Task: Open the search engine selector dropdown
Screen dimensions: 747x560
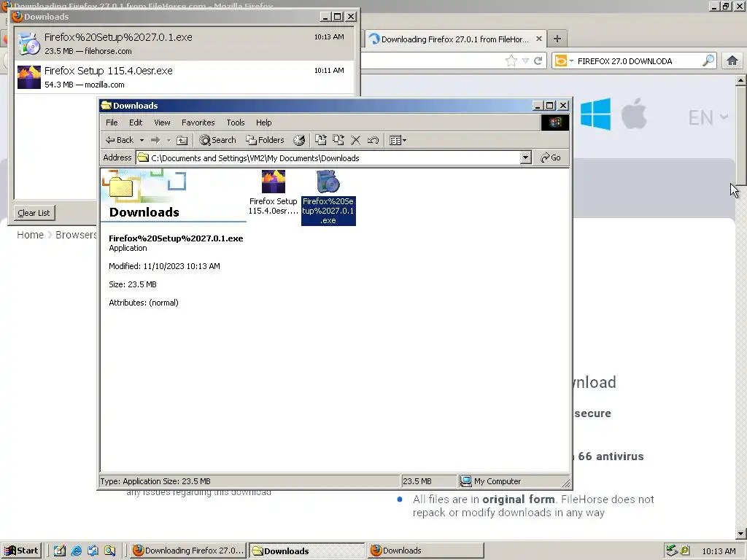Action: tap(564, 61)
